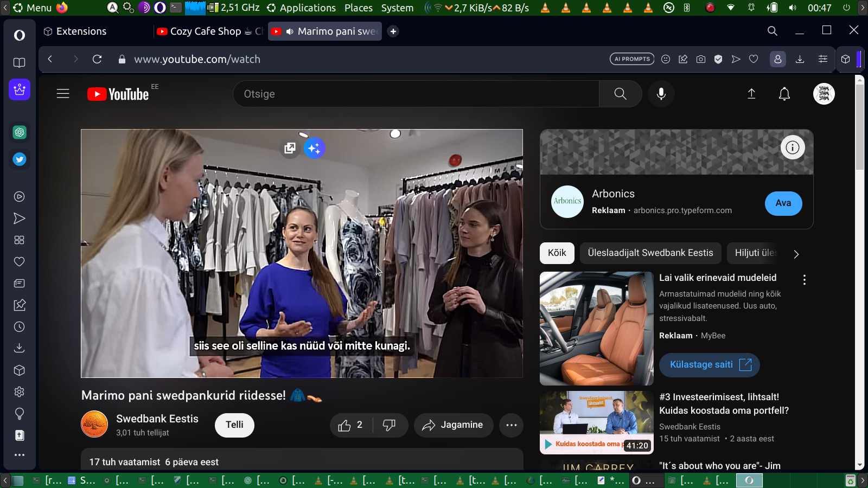868x488 pixels.
Task: Open the sidebar three-dot setup menu
Action: (20, 455)
